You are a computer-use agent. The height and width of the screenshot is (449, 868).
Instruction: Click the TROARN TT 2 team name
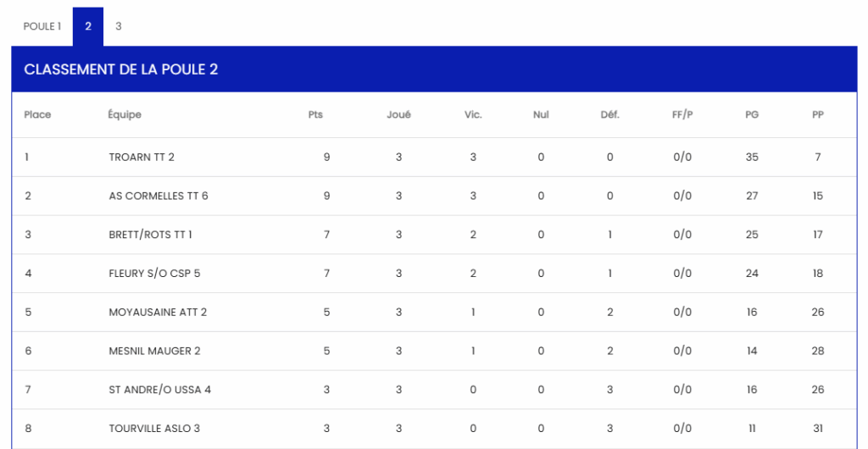pos(142,158)
